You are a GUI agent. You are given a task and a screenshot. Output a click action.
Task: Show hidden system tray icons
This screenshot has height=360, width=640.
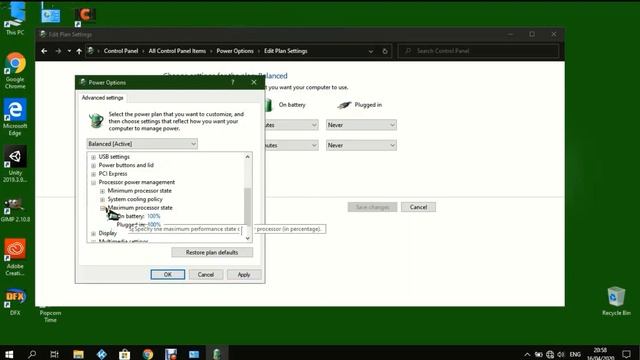tap(527, 354)
